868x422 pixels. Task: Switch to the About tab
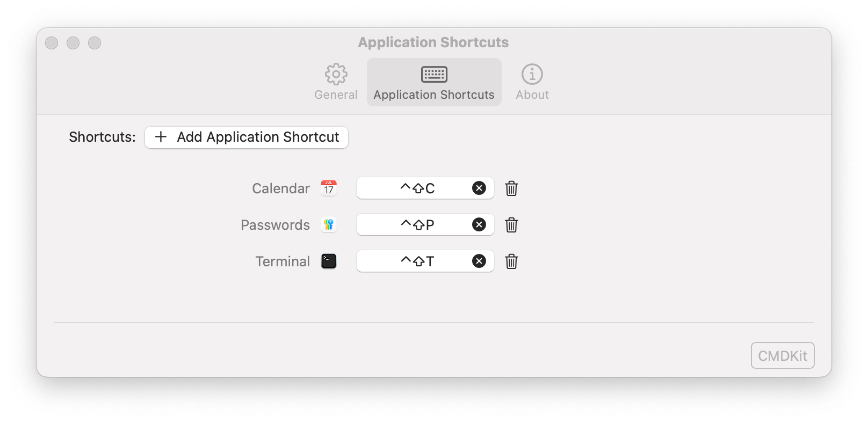point(532,82)
